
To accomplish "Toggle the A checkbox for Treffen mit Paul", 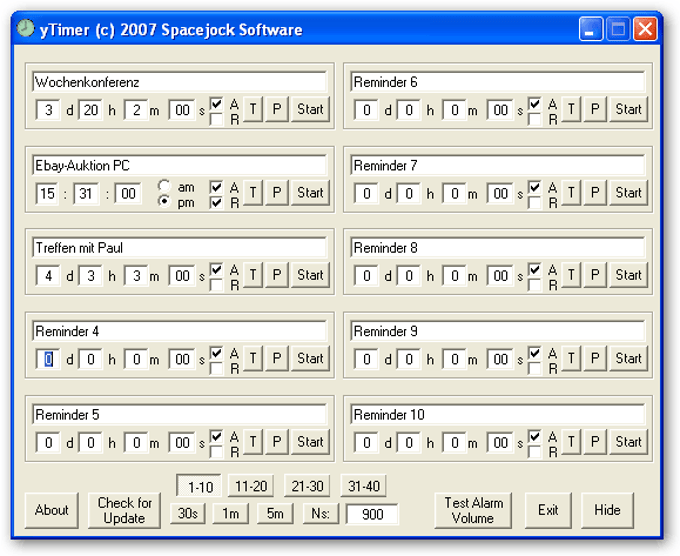I will (x=216, y=269).
